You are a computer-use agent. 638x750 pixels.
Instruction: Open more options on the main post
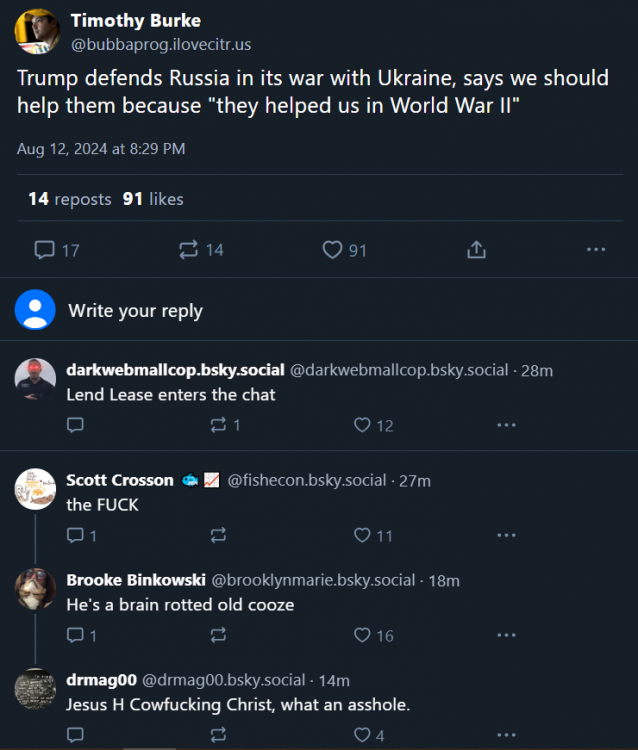[595, 250]
